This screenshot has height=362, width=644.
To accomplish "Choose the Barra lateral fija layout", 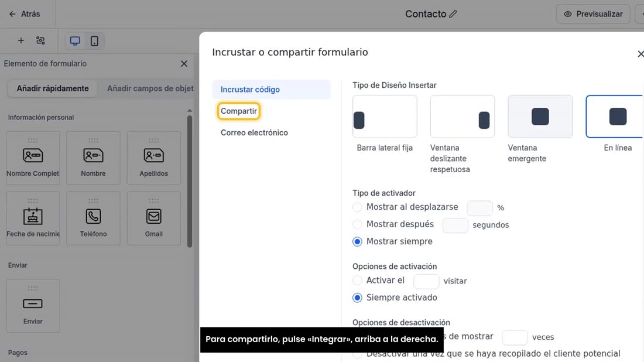I will coord(385,117).
